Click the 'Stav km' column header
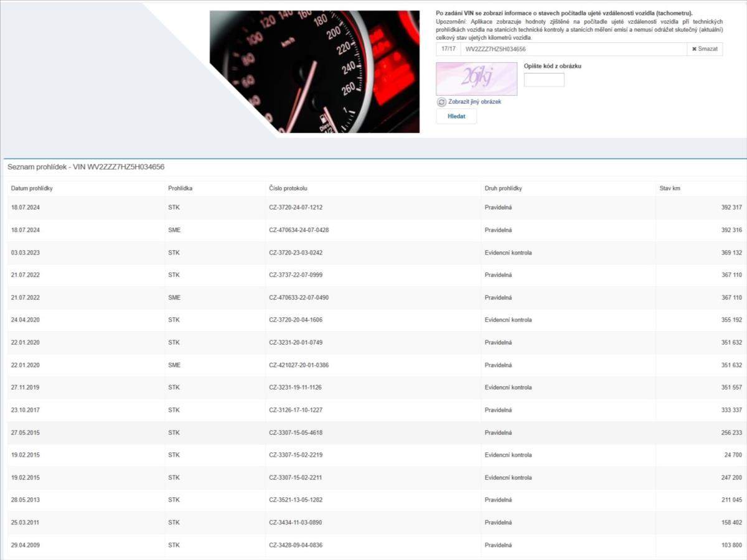 click(670, 188)
